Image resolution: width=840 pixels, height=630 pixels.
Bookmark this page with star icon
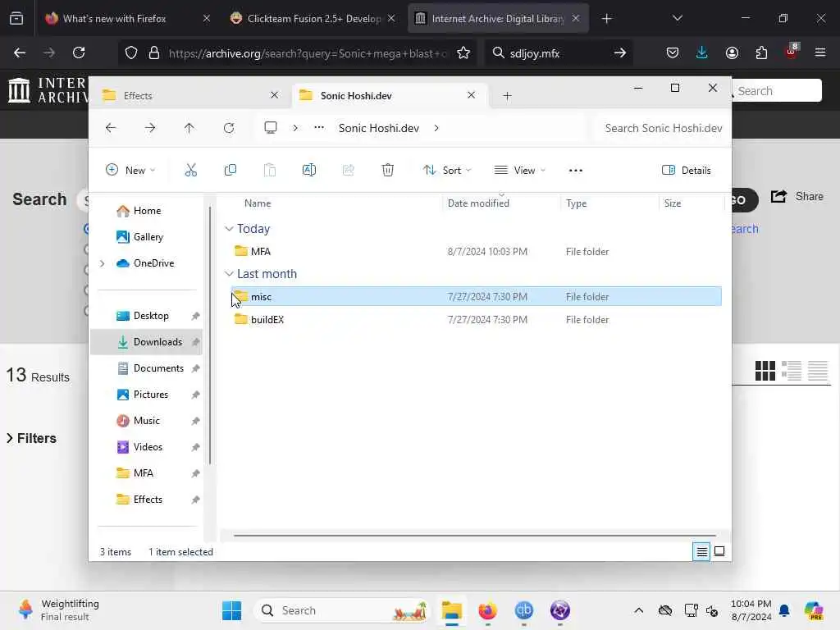(x=463, y=52)
